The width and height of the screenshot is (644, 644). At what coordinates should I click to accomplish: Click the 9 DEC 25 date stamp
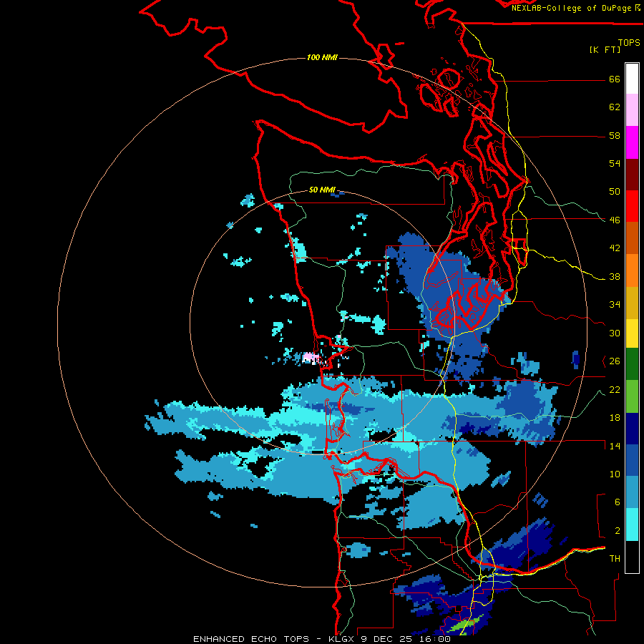(388, 639)
